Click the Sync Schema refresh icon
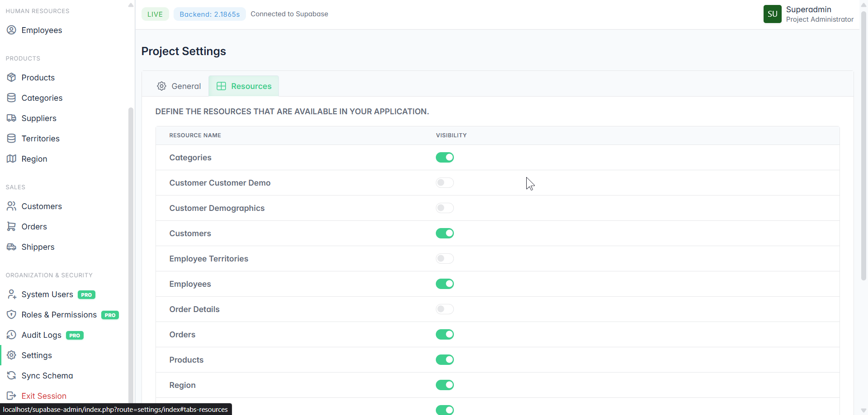The height and width of the screenshot is (415, 868). (x=11, y=375)
